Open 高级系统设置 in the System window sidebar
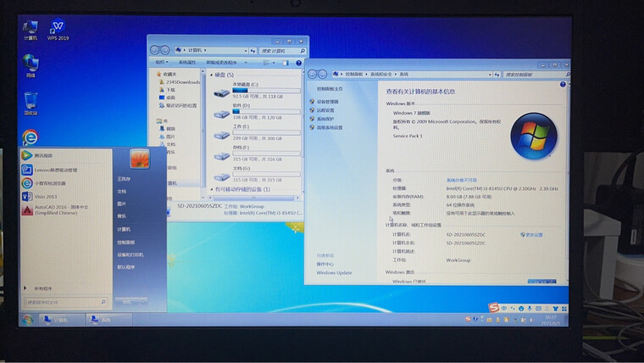Screen dimensions: 644x363 pyautogui.click(x=330, y=127)
